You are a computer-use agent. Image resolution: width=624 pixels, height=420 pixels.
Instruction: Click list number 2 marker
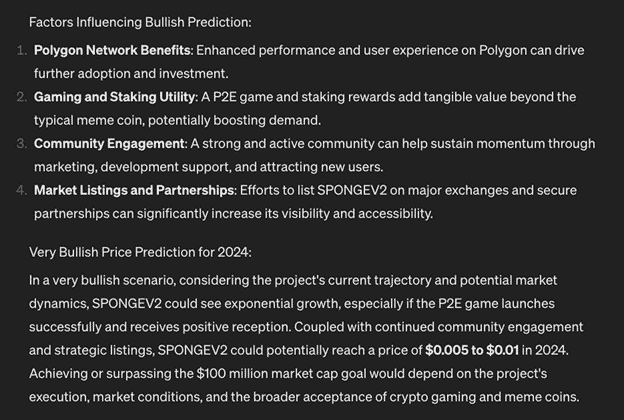(x=22, y=97)
